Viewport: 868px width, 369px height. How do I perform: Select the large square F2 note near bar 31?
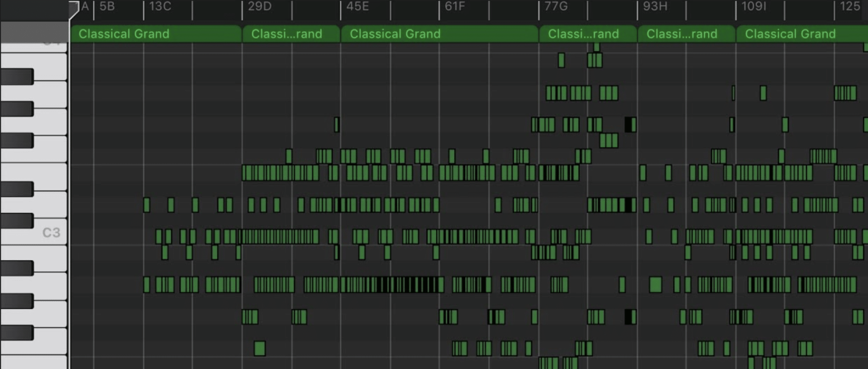click(x=260, y=348)
